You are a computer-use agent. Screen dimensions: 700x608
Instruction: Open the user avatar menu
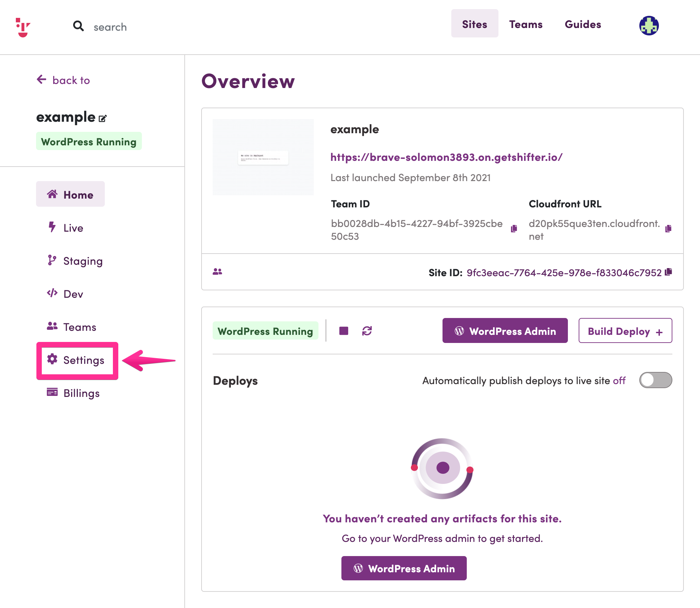[649, 25]
